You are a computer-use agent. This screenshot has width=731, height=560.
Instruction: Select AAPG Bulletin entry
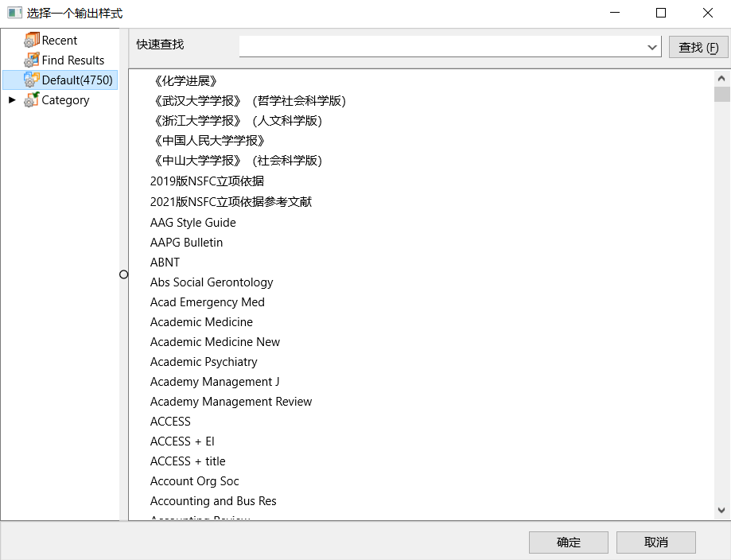click(186, 243)
